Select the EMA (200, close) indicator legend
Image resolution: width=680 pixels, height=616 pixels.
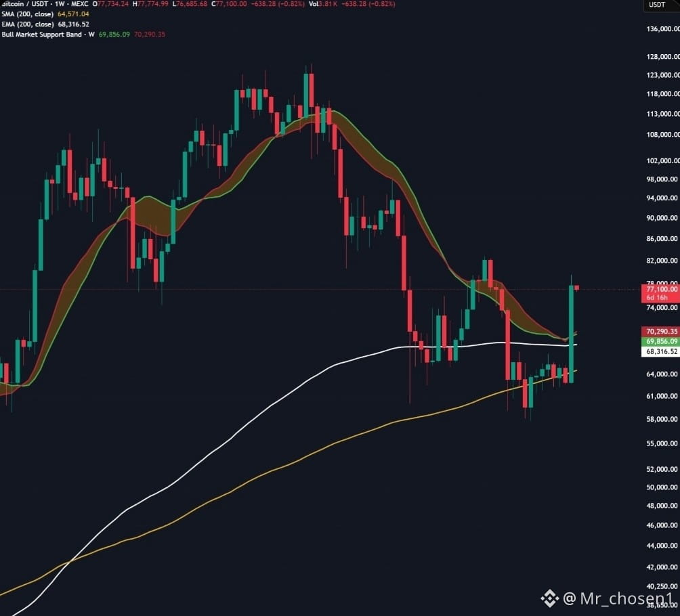coord(27,24)
